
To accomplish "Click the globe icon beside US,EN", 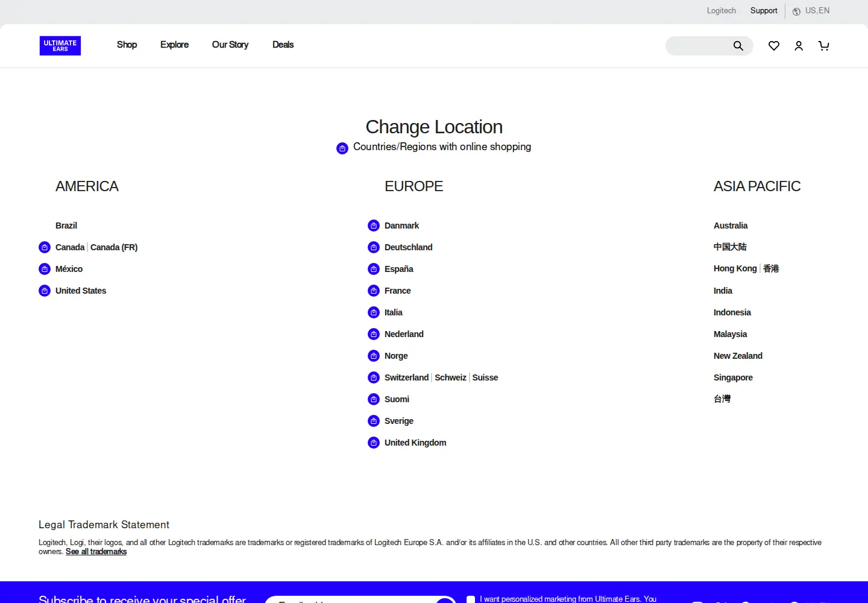I will click(796, 11).
